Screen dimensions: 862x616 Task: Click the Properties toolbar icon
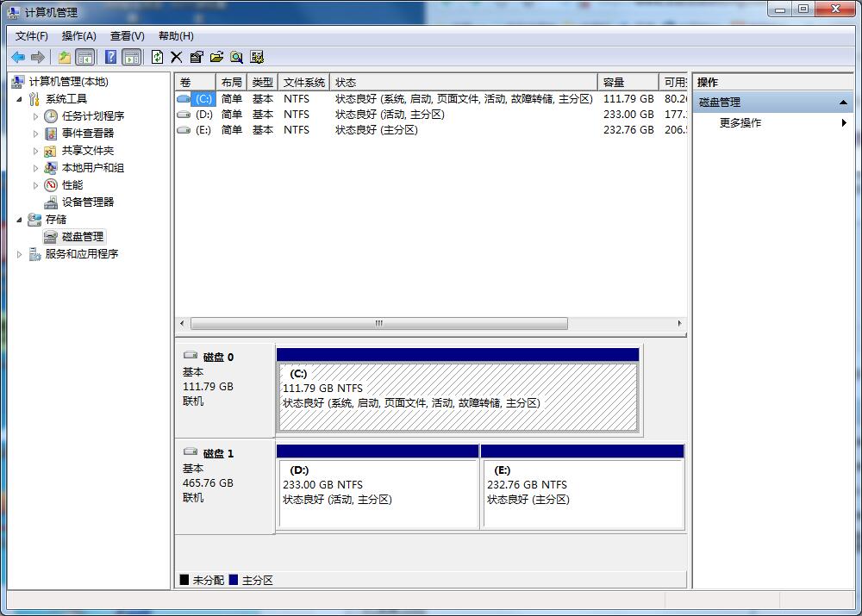[x=196, y=57]
